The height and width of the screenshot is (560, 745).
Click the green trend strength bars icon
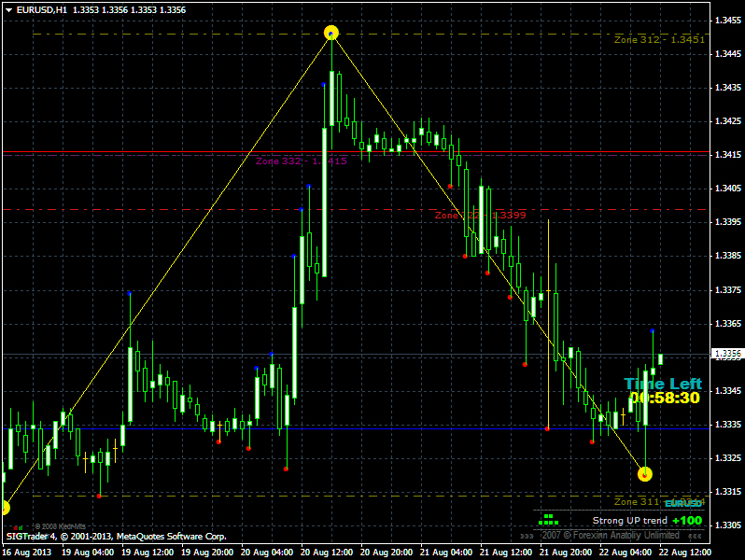pyautogui.click(x=548, y=519)
